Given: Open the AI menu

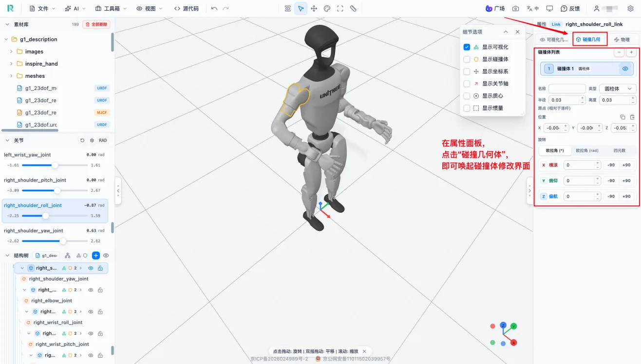Looking at the screenshot, I should click(75, 9).
